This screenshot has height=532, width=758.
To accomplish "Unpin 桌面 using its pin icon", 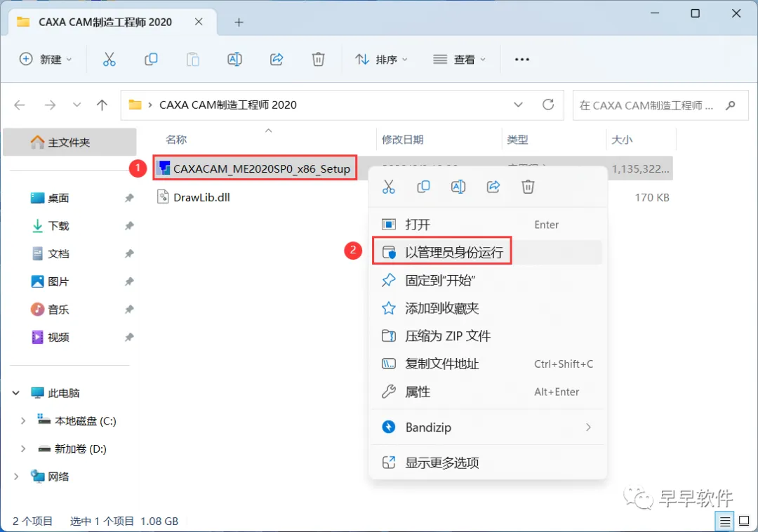I will pos(129,198).
